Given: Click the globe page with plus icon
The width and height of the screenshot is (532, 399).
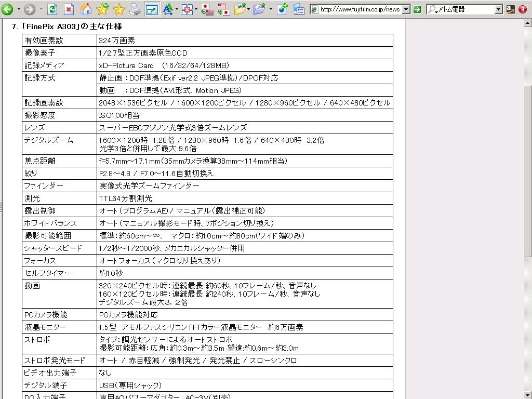Looking at the screenshot, I should tap(282, 9).
